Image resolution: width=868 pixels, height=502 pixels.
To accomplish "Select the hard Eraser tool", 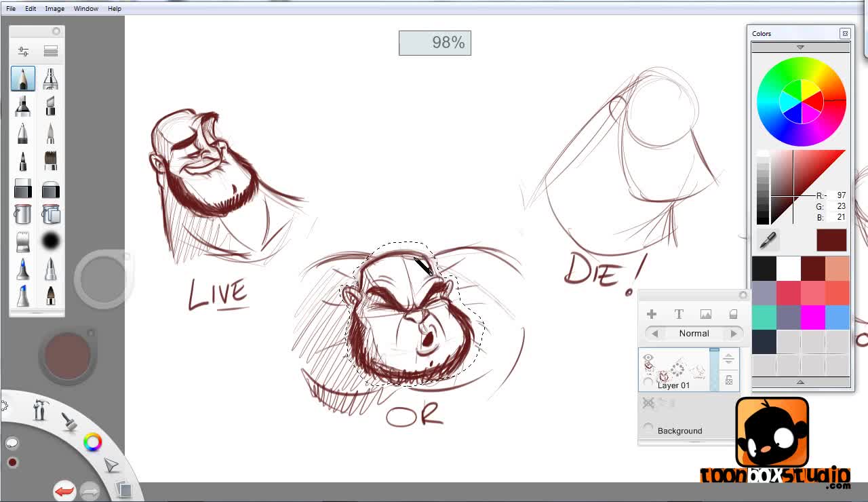I will (22, 187).
